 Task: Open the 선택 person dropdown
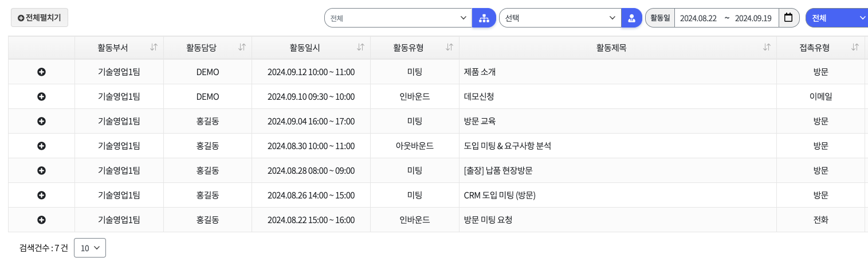click(560, 18)
